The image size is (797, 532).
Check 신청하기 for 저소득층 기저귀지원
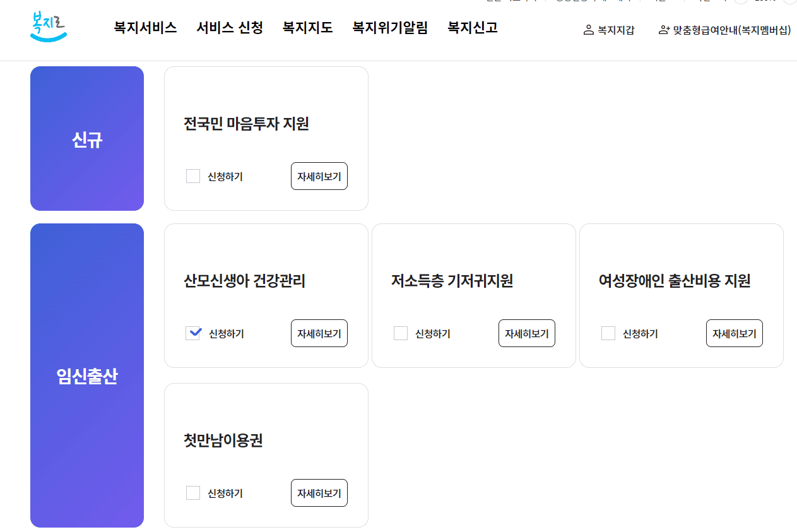point(401,333)
